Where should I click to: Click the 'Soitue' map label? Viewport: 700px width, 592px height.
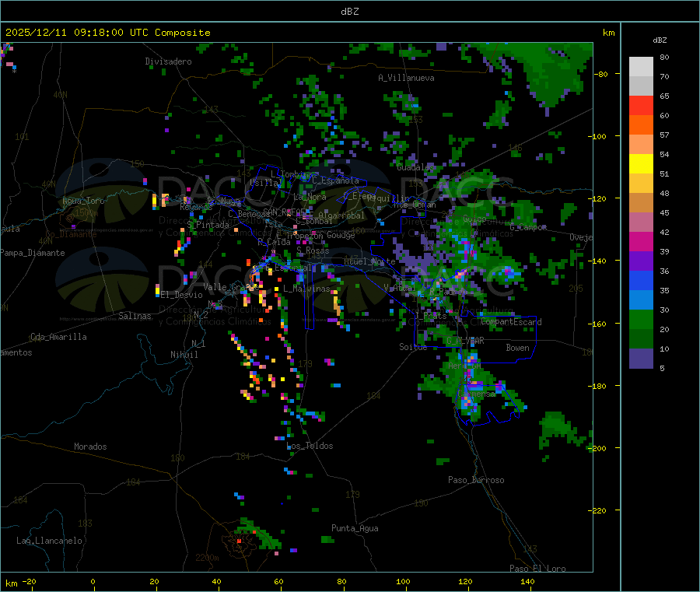pos(413,347)
